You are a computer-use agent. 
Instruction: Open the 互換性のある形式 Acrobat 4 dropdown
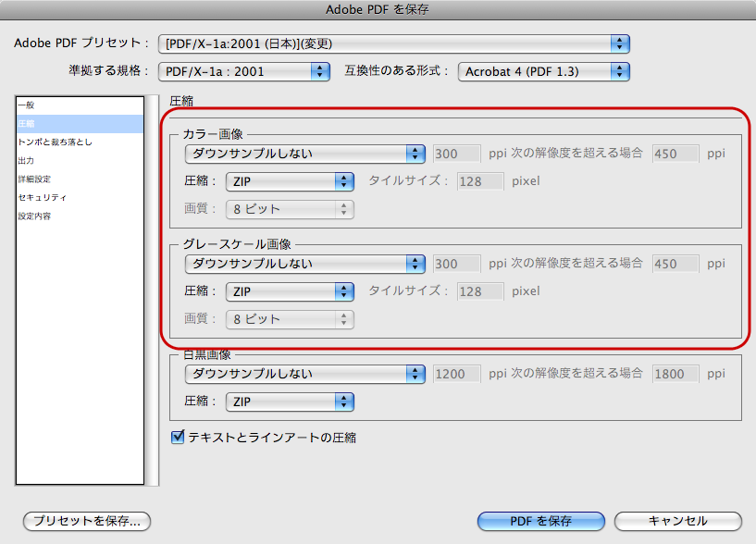[544, 72]
